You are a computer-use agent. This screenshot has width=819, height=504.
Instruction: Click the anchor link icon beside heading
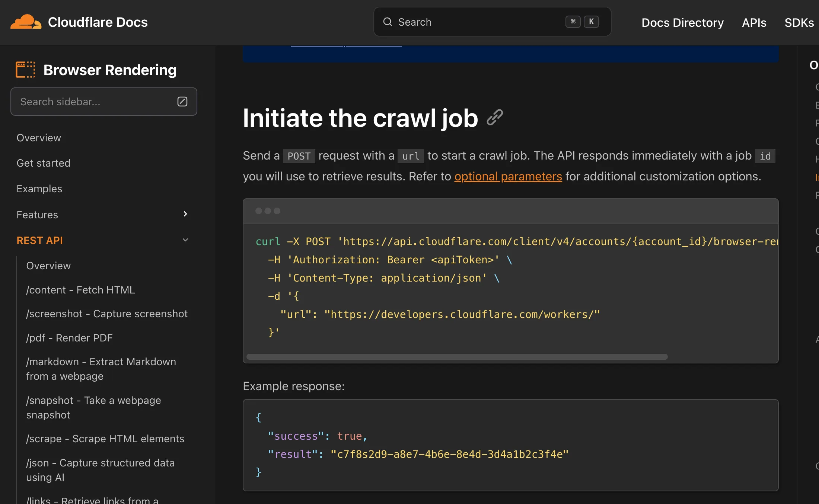(x=495, y=118)
